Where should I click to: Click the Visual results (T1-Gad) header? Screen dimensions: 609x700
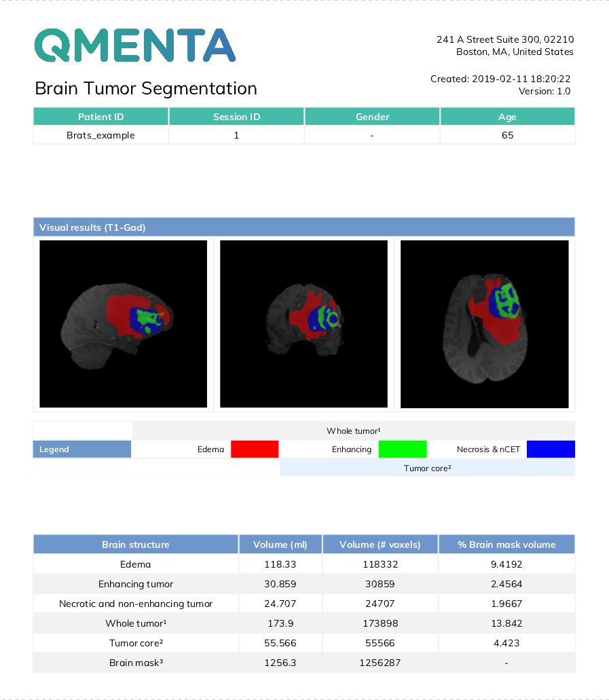[x=92, y=227]
